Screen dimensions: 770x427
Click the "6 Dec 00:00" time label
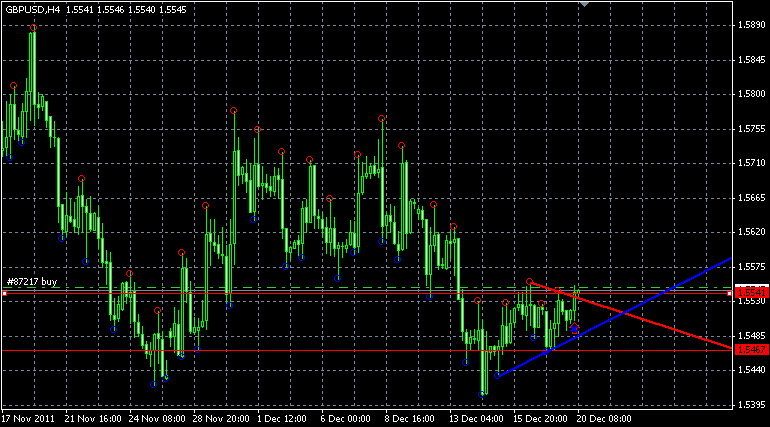[346, 419]
